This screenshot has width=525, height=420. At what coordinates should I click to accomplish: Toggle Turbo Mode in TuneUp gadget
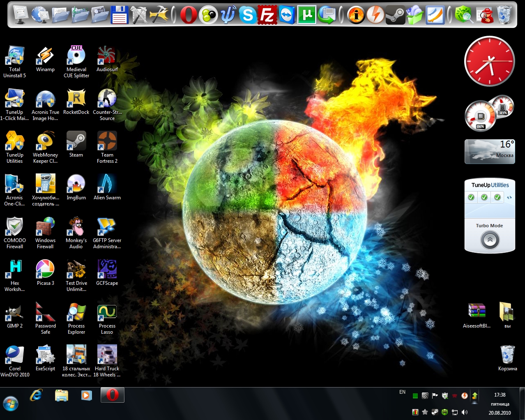[x=490, y=240]
